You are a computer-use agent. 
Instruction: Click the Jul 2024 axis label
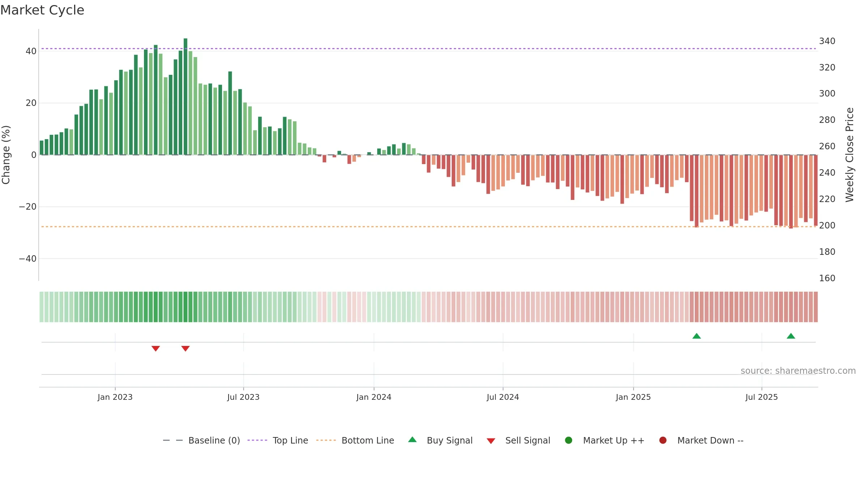click(x=503, y=397)
